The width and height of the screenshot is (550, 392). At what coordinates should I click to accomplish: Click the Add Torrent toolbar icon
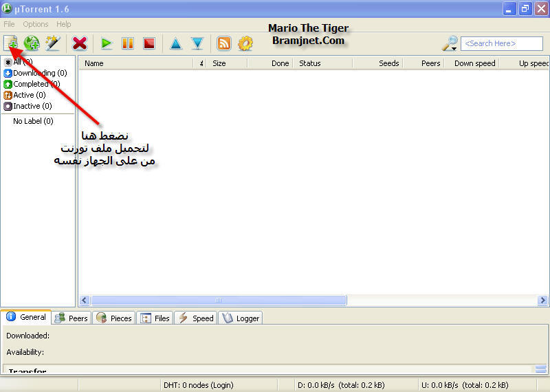10,43
